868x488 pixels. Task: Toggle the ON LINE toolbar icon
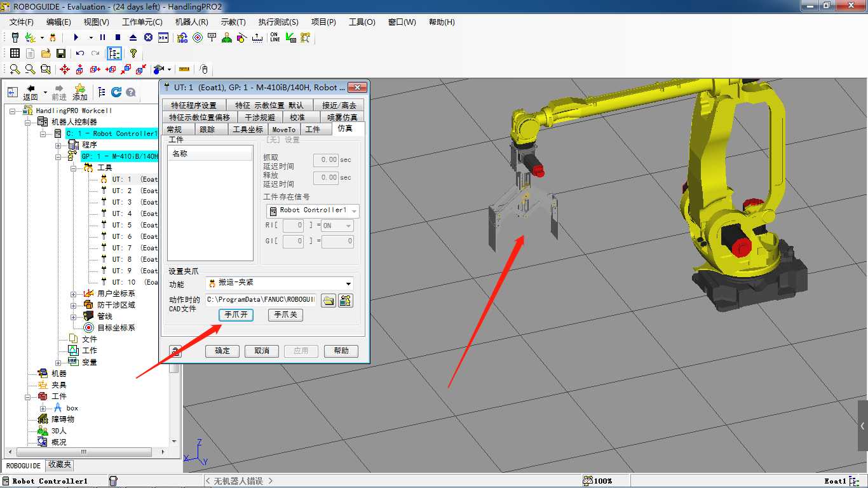tap(275, 37)
